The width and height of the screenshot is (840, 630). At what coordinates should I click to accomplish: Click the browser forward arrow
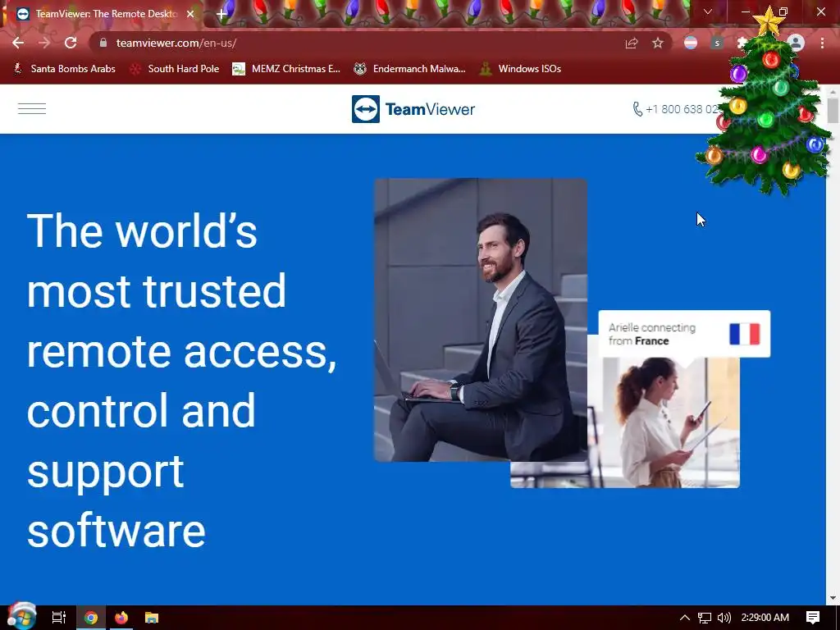[x=44, y=43]
